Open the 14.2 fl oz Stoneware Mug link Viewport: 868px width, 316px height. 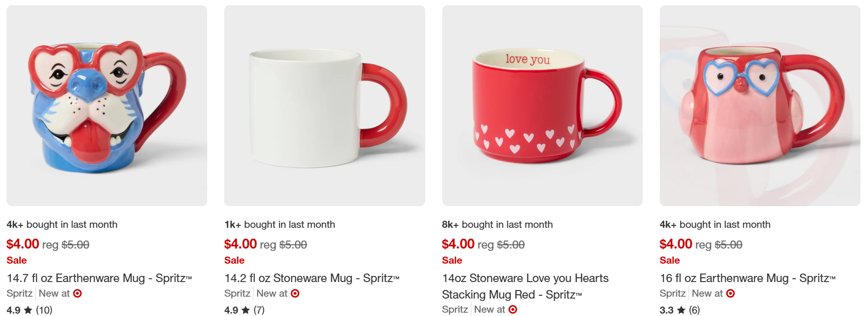(x=311, y=278)
